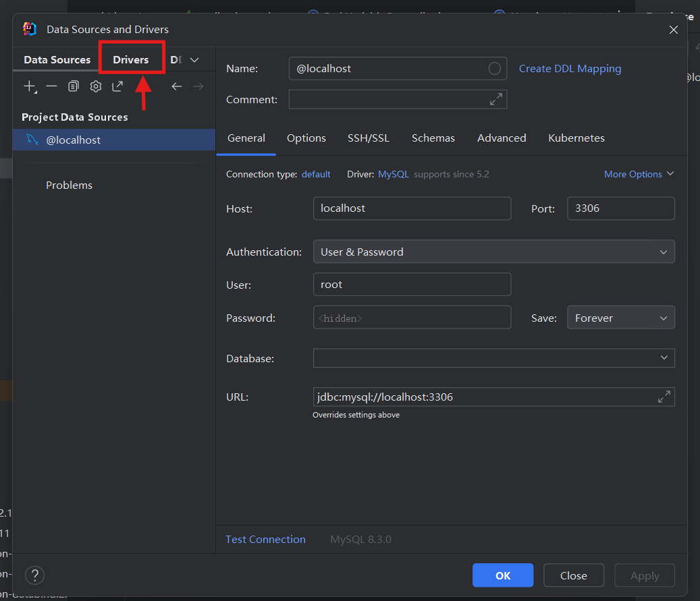The height and width of the screenshot is (601, 700).
Task: Open the Schemas tab
Action: pos(433,138)
